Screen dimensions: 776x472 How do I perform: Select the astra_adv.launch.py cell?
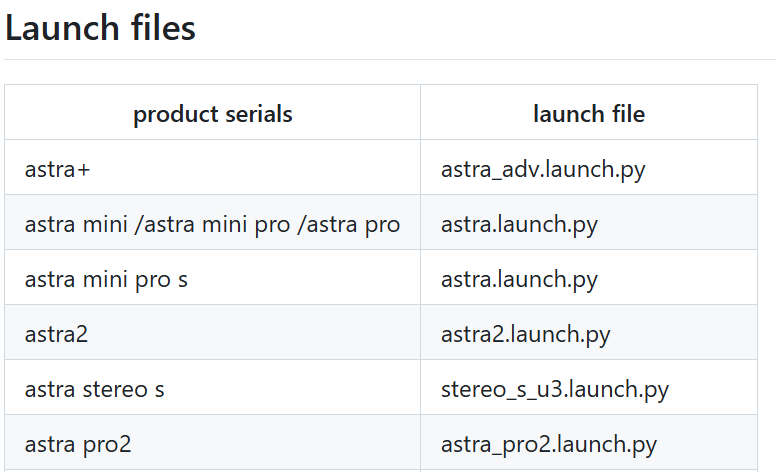[543, 169]
